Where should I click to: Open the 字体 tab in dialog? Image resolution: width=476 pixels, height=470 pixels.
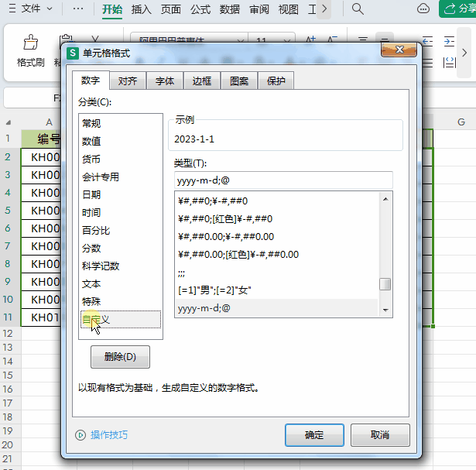(x=165, y=81)
